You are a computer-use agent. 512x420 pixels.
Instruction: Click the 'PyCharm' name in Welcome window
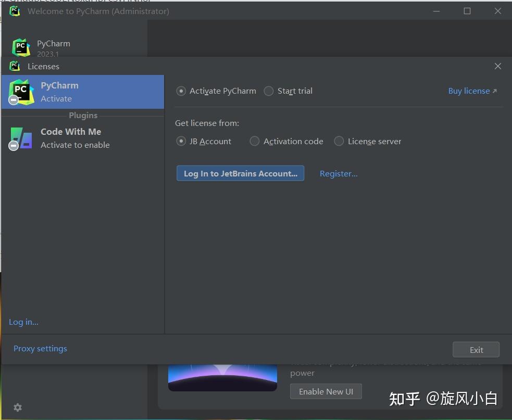54,44
